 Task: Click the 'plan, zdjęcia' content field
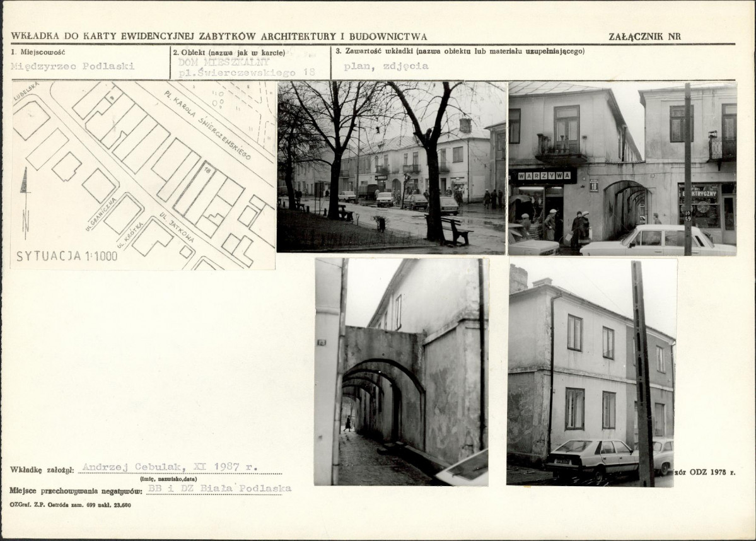pyautogui.click(x=387, y=66)
